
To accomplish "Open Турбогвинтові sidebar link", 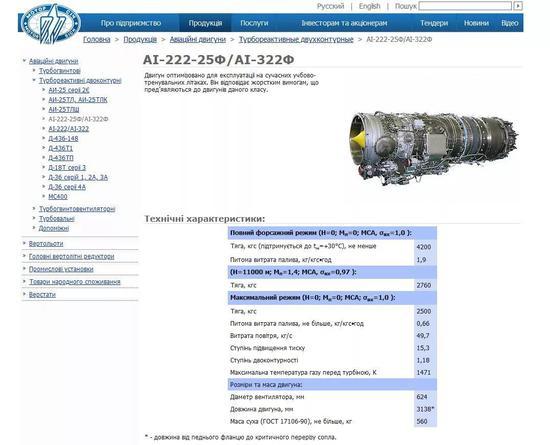I will (60, 71).
